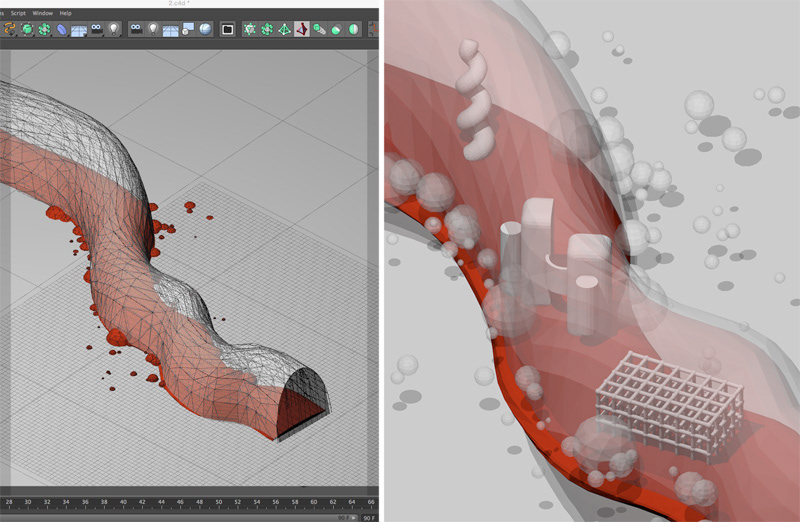This screenshot has height=522, width=800.
Task: Click the green cube with grey strip icon
Action: (319, 29)
